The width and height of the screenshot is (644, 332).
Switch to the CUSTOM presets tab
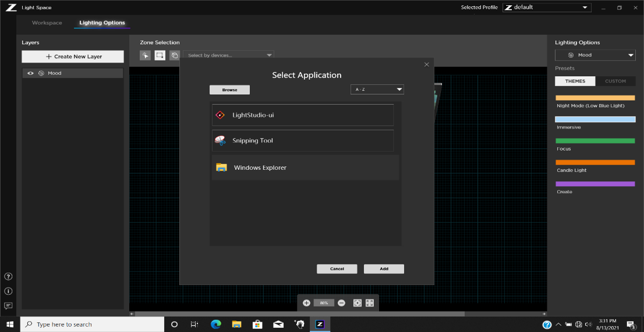pyautogui.click(x=615, y=81)
